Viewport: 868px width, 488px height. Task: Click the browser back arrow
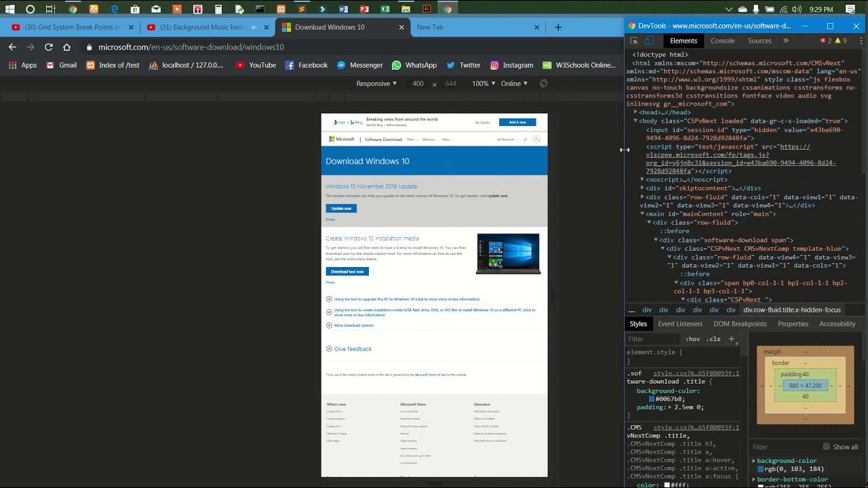(12, 47)
